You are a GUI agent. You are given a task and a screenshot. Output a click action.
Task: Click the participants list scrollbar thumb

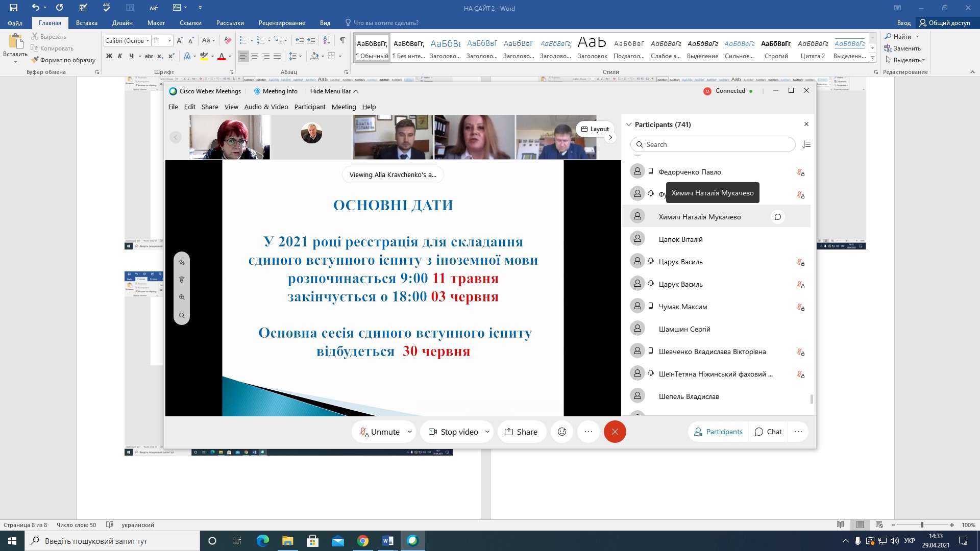[812, 399]
